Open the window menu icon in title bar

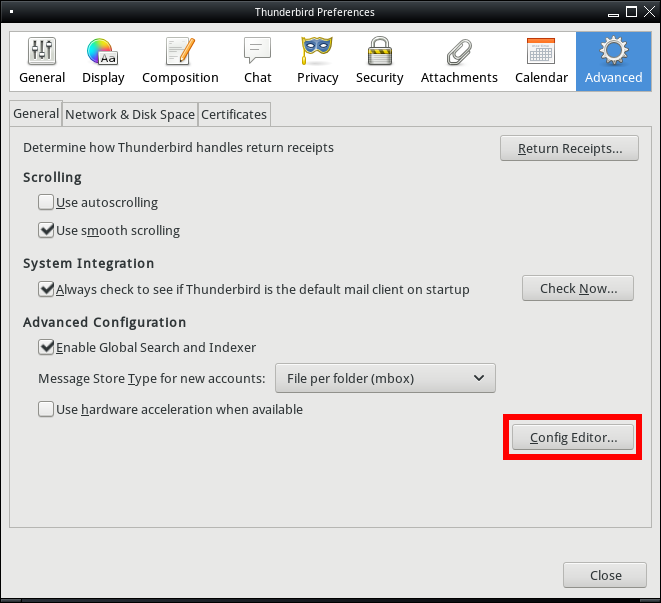click(x=11, y=12)
